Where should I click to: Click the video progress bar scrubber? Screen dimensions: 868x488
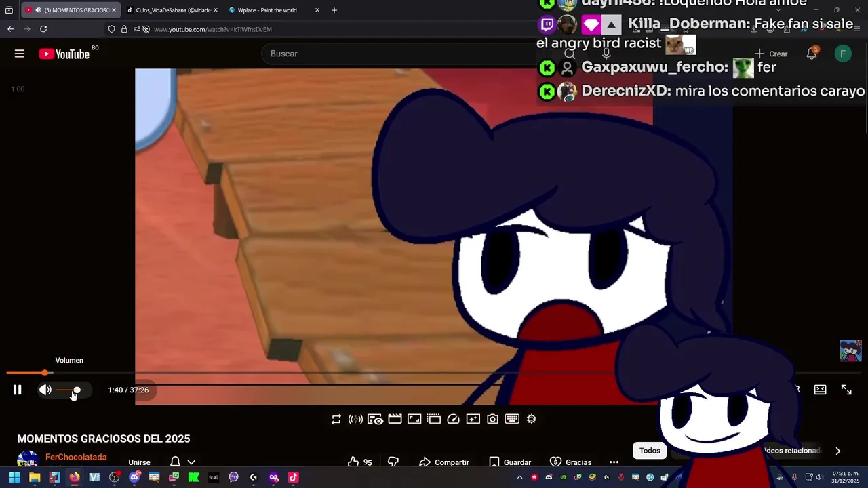45,373
